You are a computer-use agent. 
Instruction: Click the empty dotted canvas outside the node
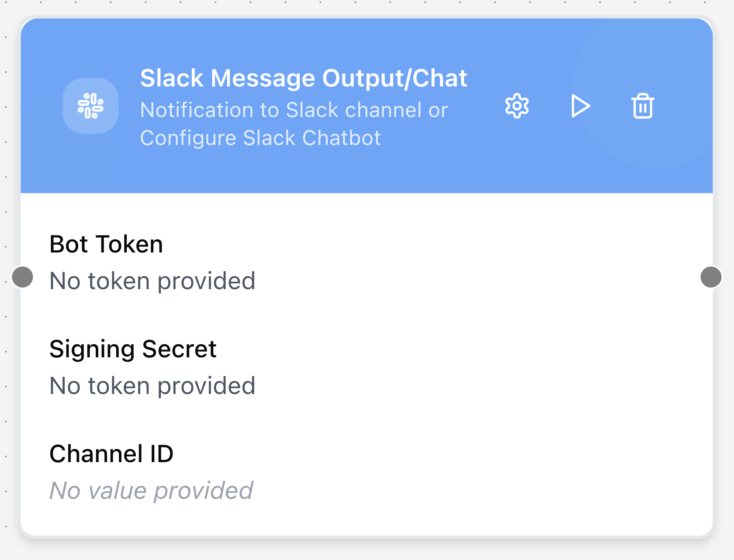(x=367, y=551)
